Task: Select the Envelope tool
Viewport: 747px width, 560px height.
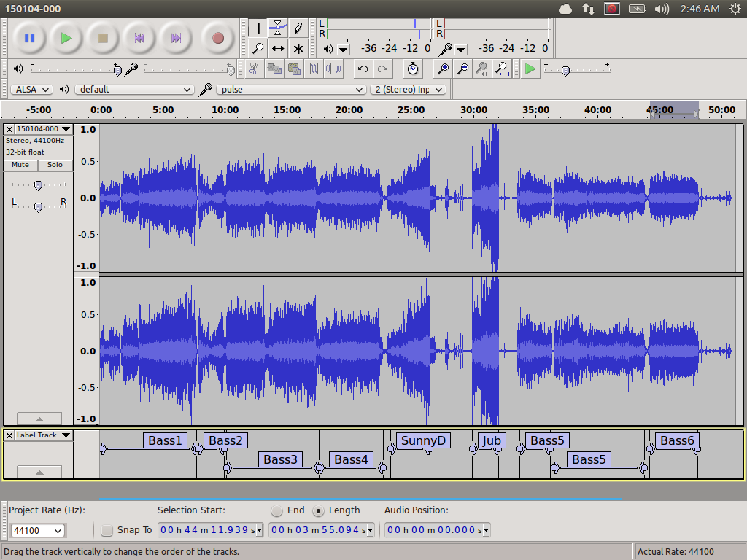Action: pyautogui.click(x=278, y=28)
